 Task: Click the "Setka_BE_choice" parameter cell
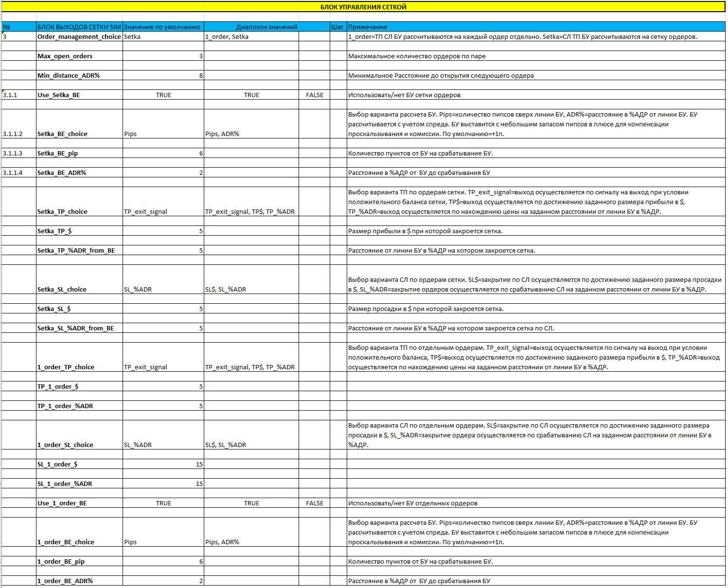click(79, 124)
